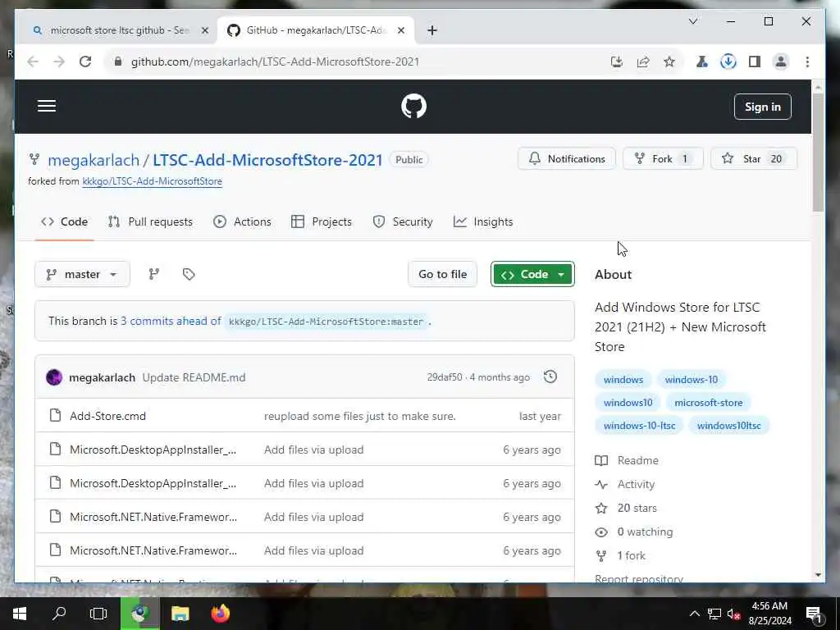Switch to the Projects tab

pos(322,221)
